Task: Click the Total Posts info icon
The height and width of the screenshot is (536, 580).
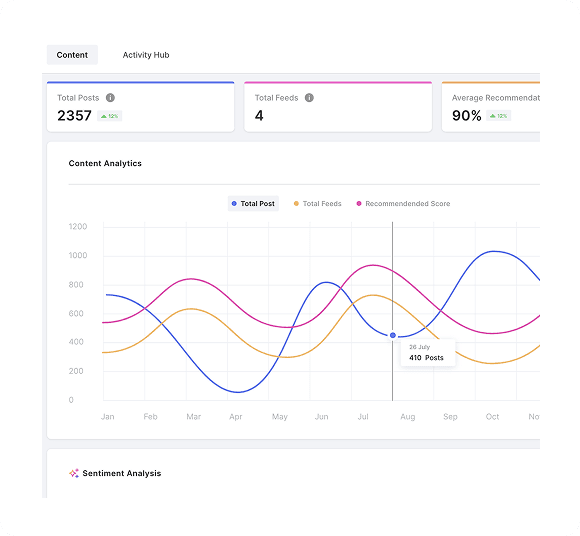Action: tap(110, 98)
